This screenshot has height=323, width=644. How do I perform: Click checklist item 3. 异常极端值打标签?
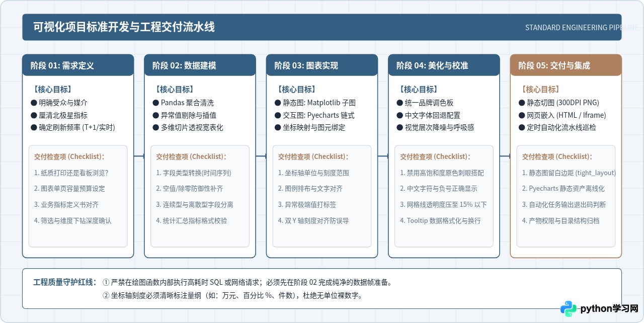(x=307, y=205)
